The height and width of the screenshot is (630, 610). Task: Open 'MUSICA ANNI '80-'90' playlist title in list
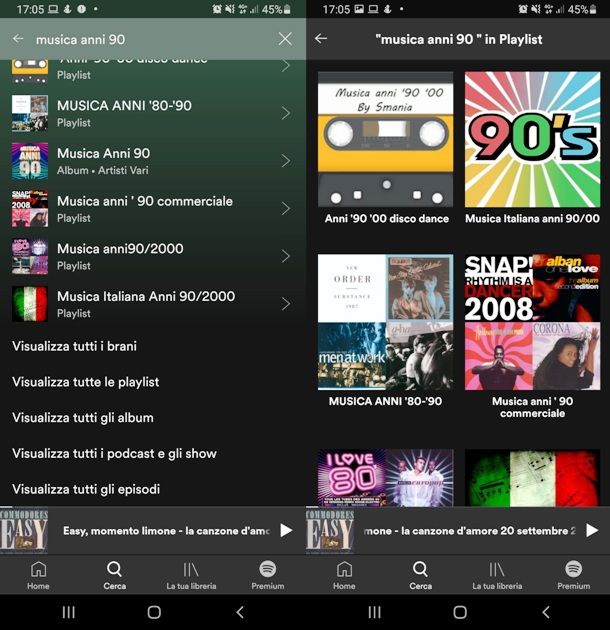pos(124,106)
